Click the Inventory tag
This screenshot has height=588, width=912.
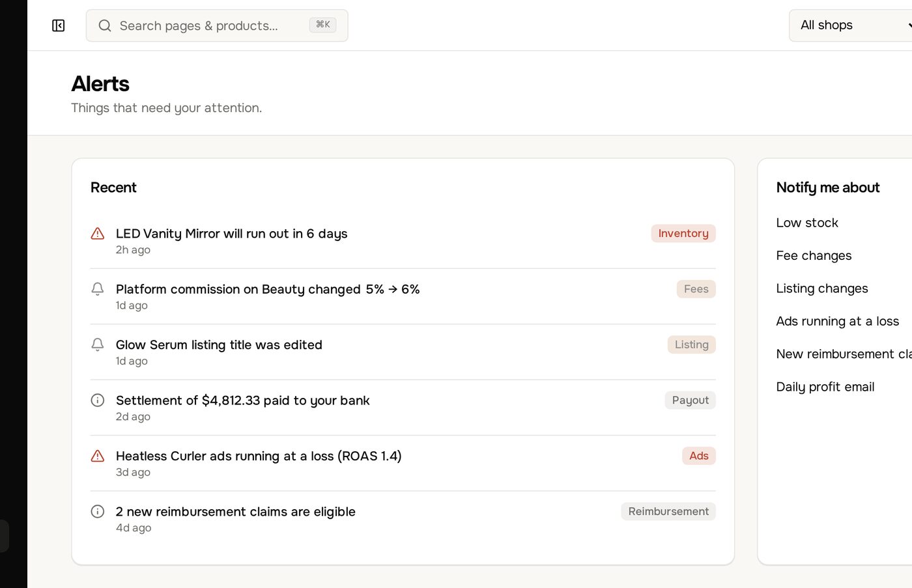point(683,233)
